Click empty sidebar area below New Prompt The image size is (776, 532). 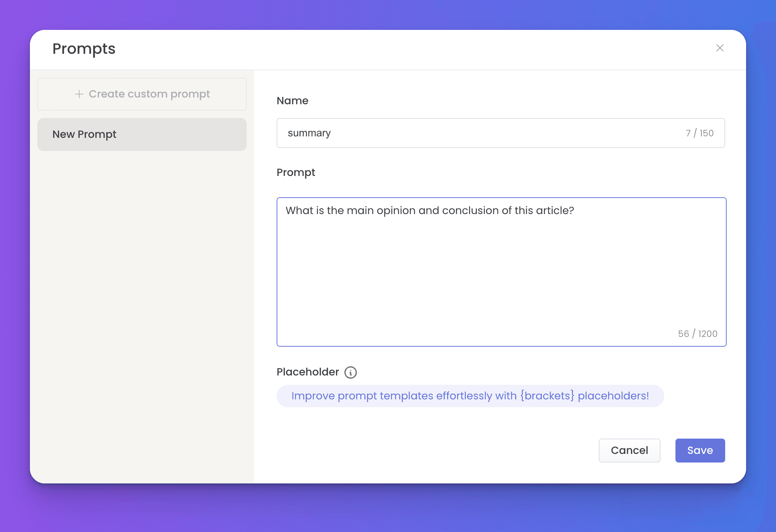click(142, 299)
